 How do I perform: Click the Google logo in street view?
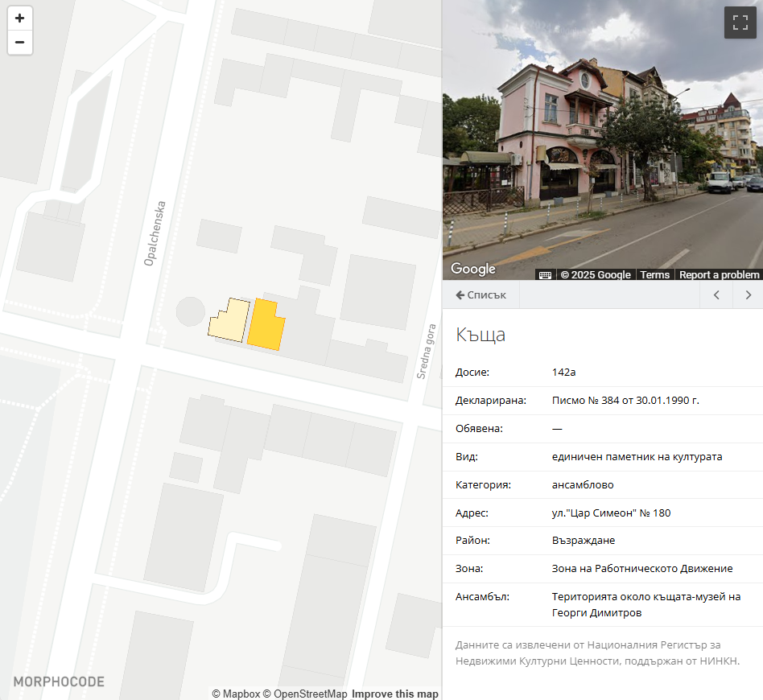[x=472, y=269]
